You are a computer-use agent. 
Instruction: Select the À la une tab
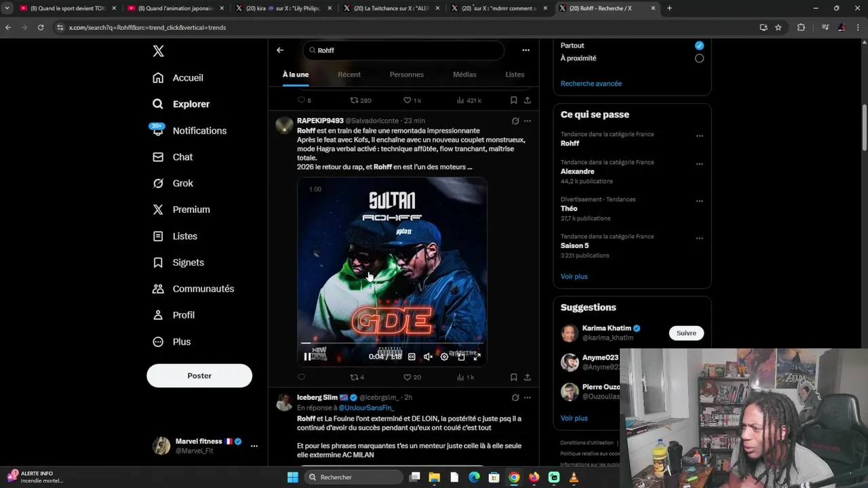(x=296, y=75)
